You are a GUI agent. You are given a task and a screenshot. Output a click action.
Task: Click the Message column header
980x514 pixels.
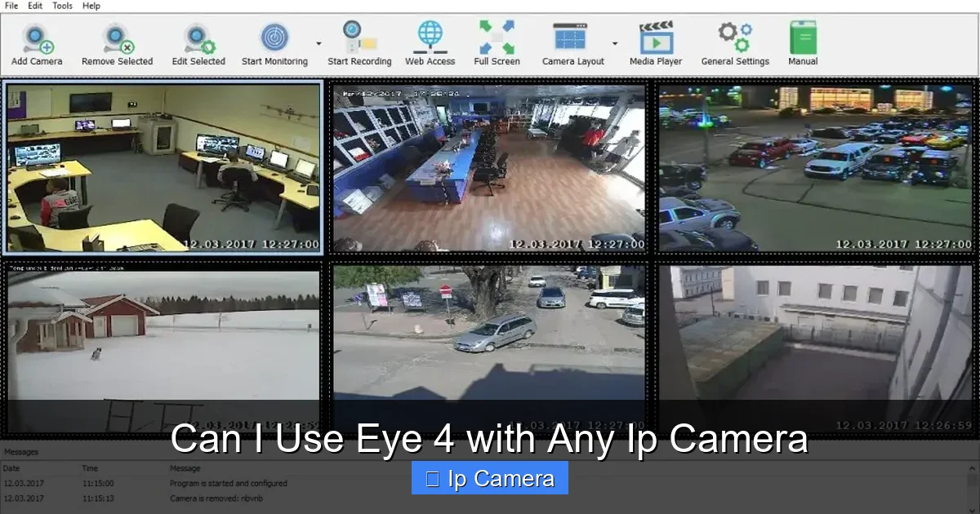pyautogui.click(x=185, y=468)
